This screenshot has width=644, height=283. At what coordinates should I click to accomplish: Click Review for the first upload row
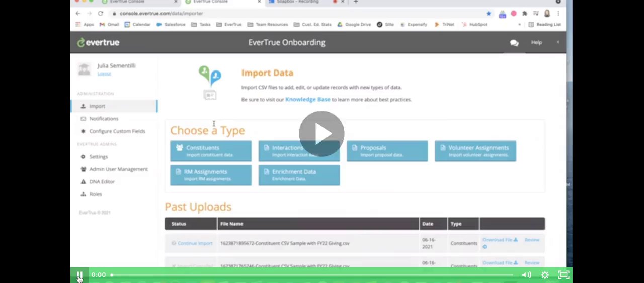click(x=532, y=240)
